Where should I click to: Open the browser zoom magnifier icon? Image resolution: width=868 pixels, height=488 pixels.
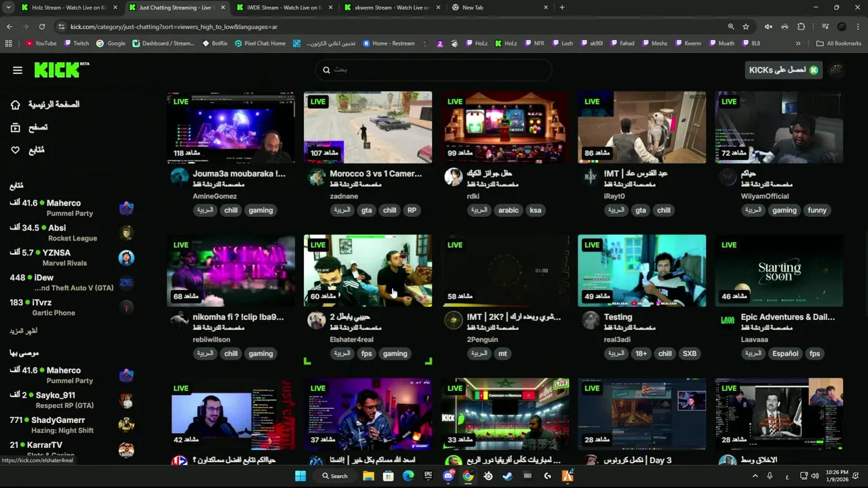[731, 26]
